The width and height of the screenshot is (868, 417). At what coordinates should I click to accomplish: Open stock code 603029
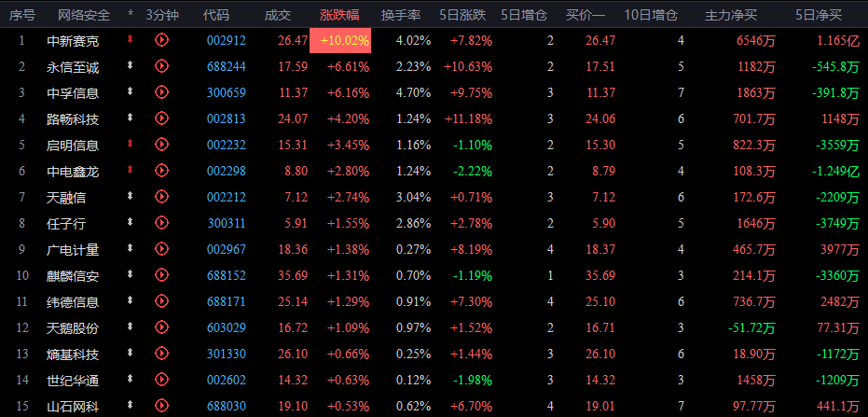click(x=227, y=327)
